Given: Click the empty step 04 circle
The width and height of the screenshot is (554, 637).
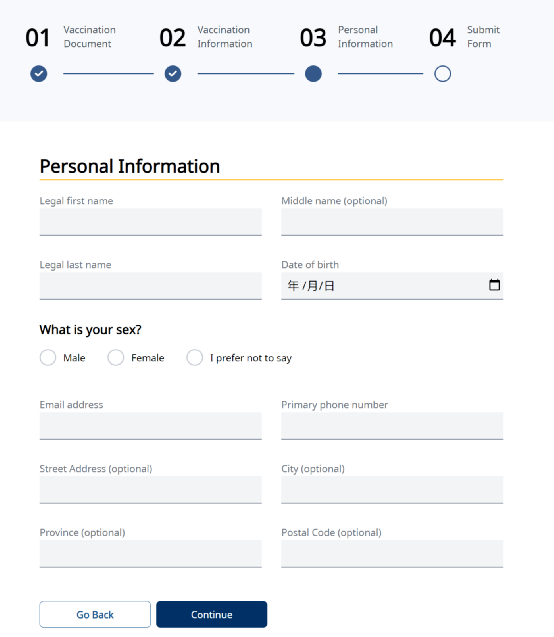Looking at the screenshot, I should [x=442, y=74].
